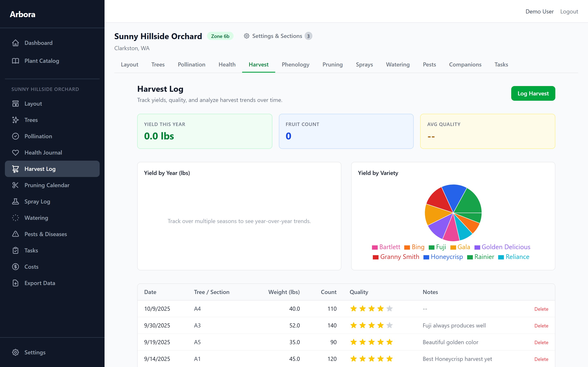Open Export Data download icon

(16, 283)
